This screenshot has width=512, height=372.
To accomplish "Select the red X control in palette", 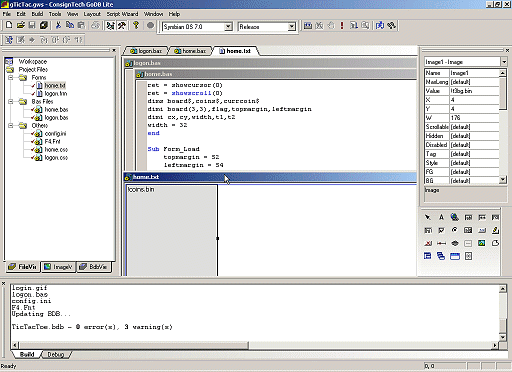I will coord(428,243).
